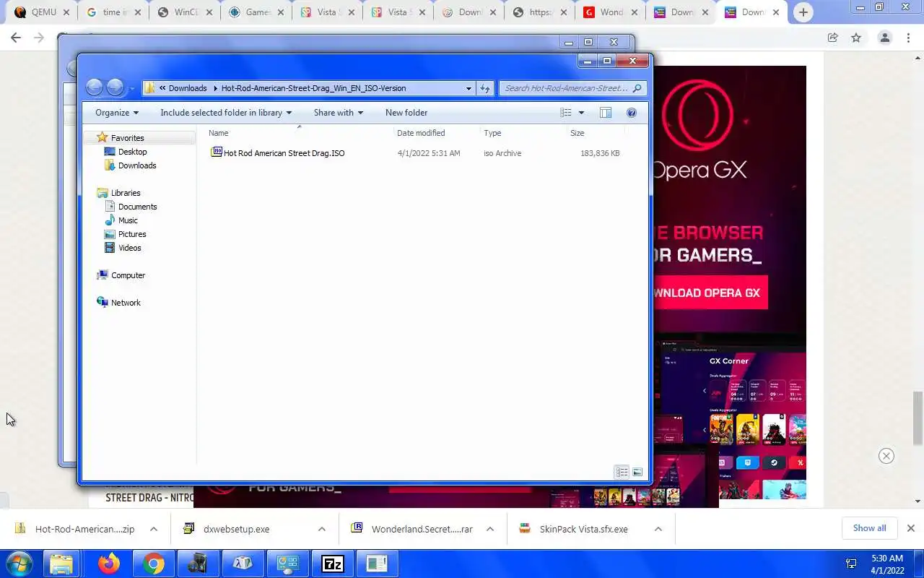Image resolution: width=924 pixels, height=578 pixels.
Task: Click the search magnifier icon in Explorer
Action: point(636,88)
